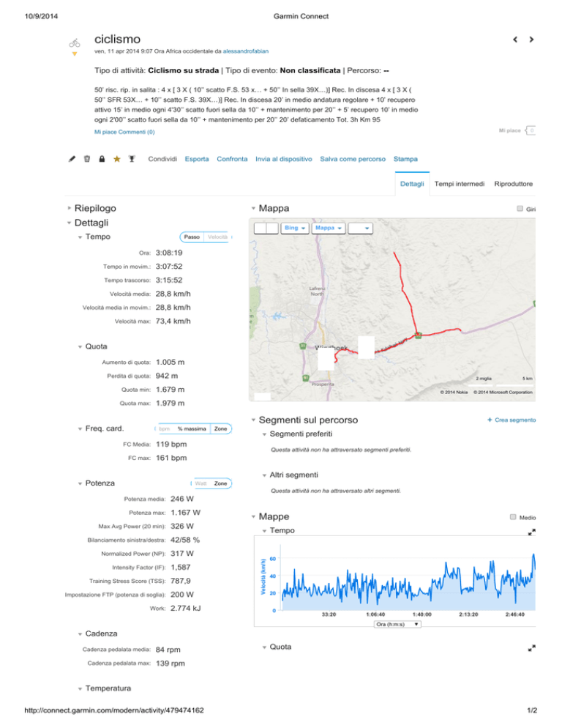Select Passo in Tempo toggle
Screen dimensions: 562x728
pyautogui.click(x=192, y=237)
